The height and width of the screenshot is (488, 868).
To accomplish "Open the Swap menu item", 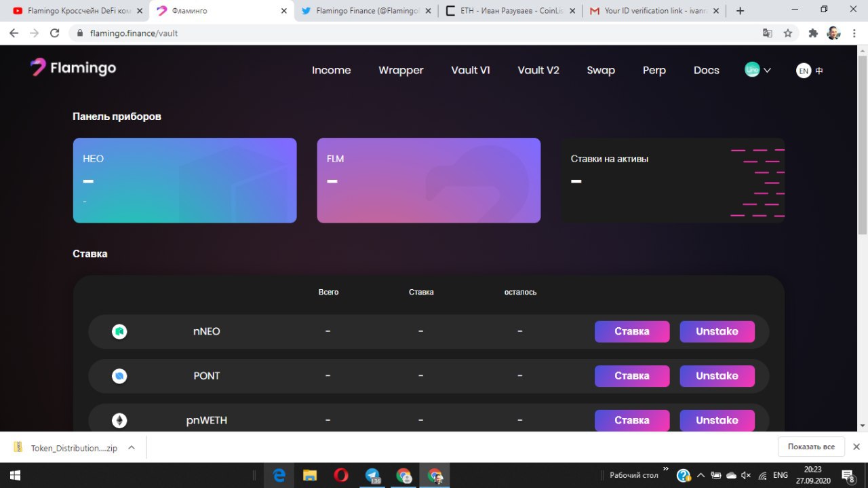I will [601, 70].
